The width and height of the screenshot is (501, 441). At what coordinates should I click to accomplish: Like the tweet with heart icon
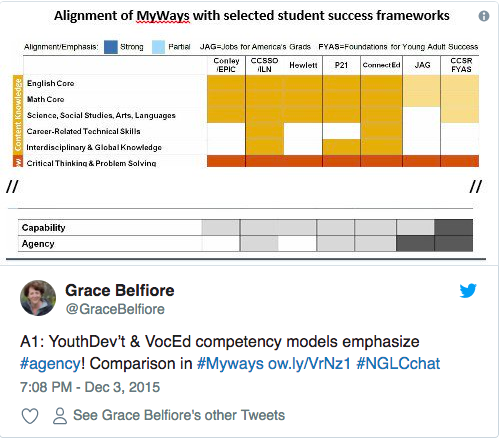(30, 416)
